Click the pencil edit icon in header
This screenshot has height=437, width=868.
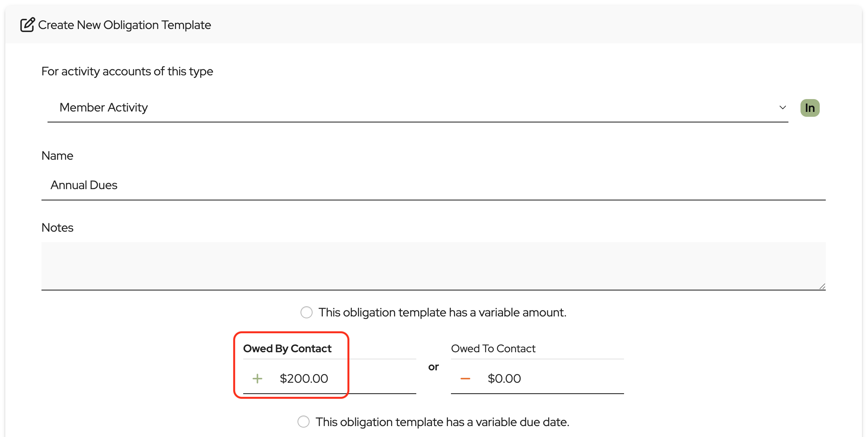28,25
